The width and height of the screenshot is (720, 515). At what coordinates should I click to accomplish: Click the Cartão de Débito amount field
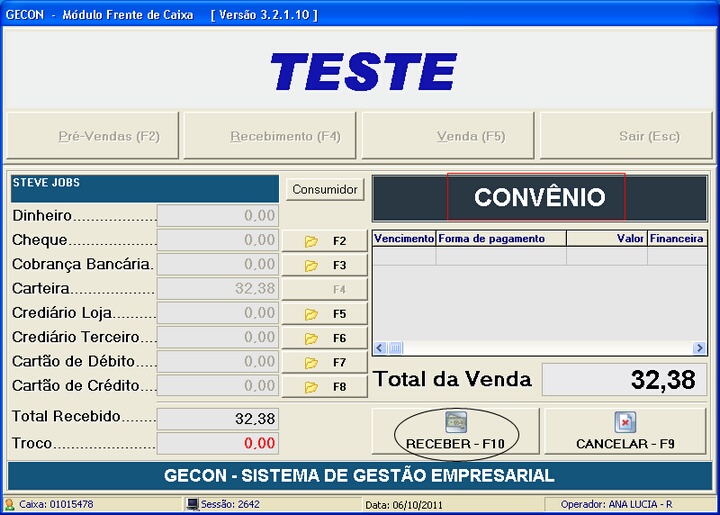218,362
